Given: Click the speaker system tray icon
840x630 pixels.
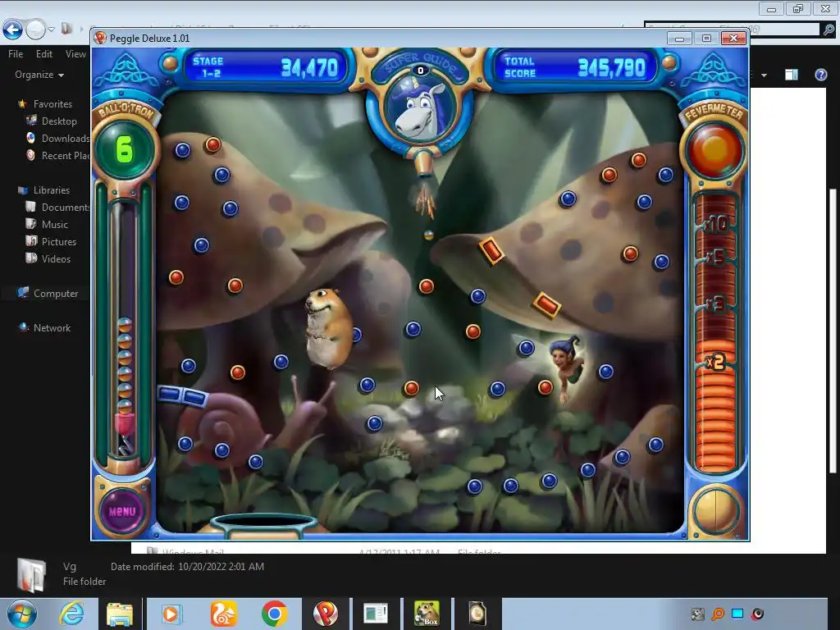Looking at the screenshot, I should [757, 614].
